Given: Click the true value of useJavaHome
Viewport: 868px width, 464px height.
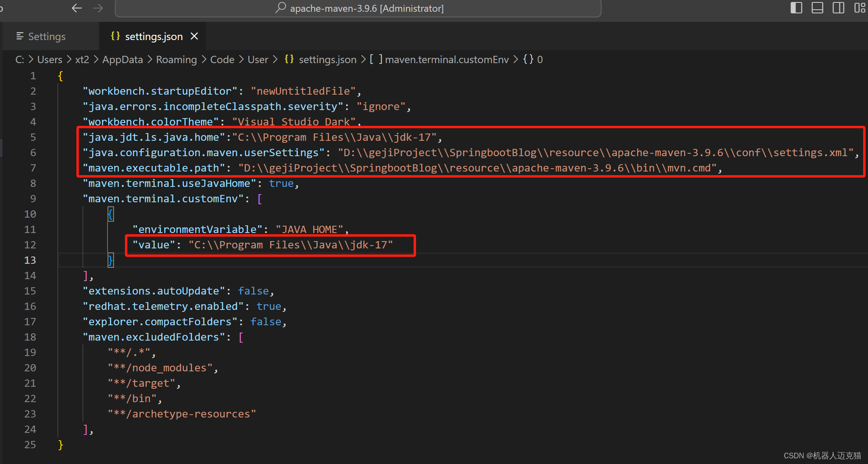Looking at the screenshot, I should (x=281, y=184).
